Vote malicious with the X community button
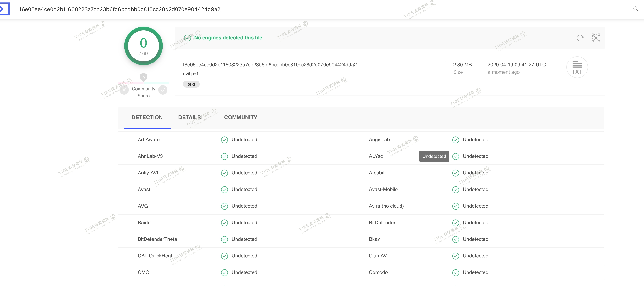This screenshot has width=644, height=286. pyautogui.click(x=124, y=90)
